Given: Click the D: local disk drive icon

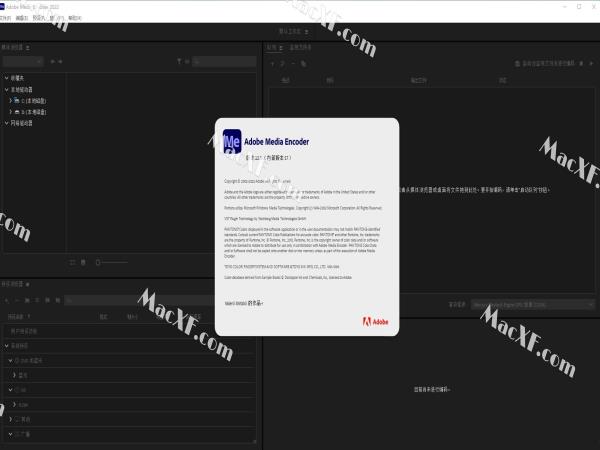Looking at the screenshot, I should pyautogui.click(x=17, y=112).
